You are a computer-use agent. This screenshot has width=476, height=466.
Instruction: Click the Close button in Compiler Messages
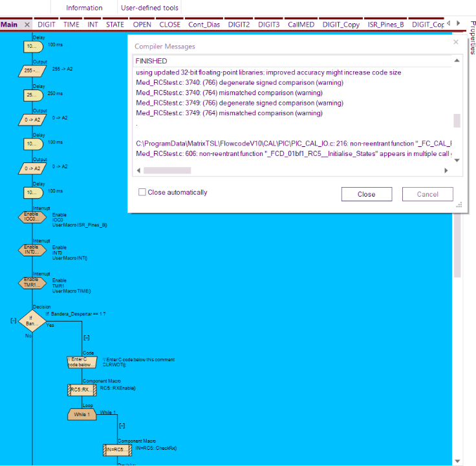367,194
